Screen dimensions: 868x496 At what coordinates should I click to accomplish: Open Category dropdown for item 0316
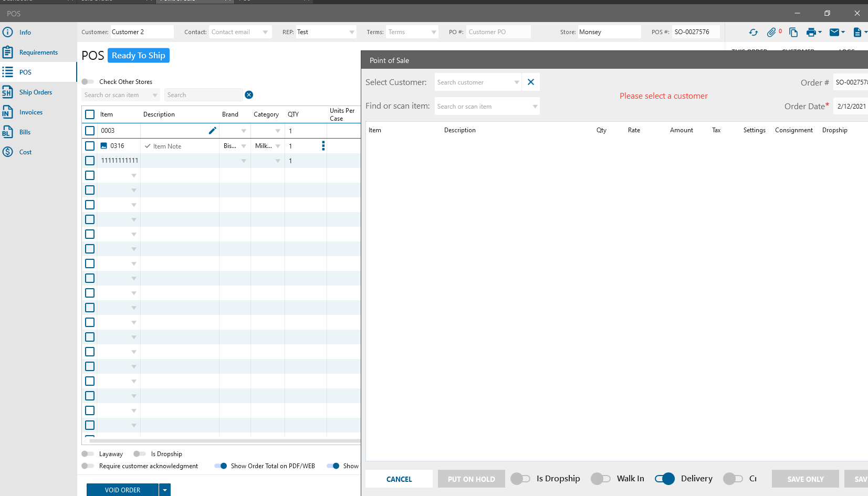[x=278, y=146]
